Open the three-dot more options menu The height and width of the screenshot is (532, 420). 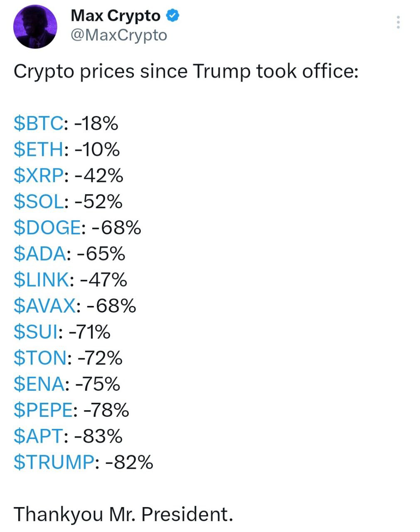point(398,22)
